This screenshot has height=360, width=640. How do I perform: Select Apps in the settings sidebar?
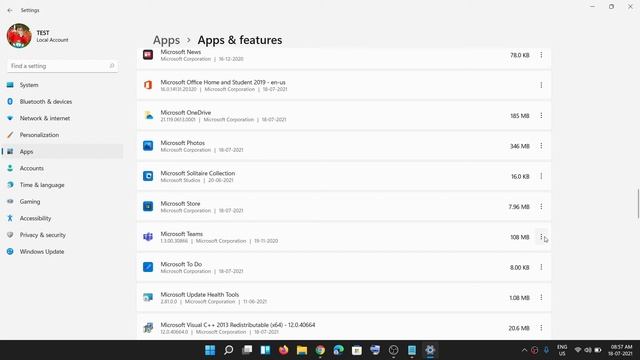62,151
